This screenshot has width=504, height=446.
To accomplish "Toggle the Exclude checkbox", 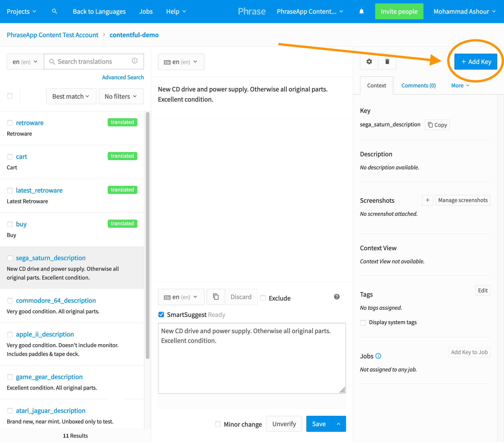I will pyautogui.click(x=263, y=298).
